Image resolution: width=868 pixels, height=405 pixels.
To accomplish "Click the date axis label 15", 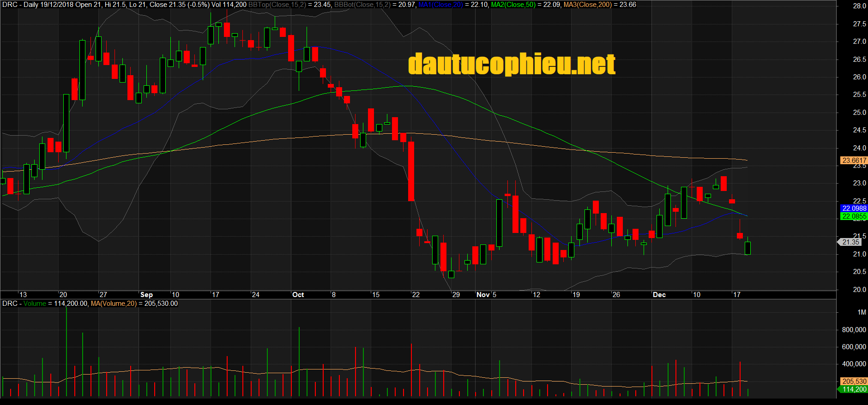I will 376,295.
